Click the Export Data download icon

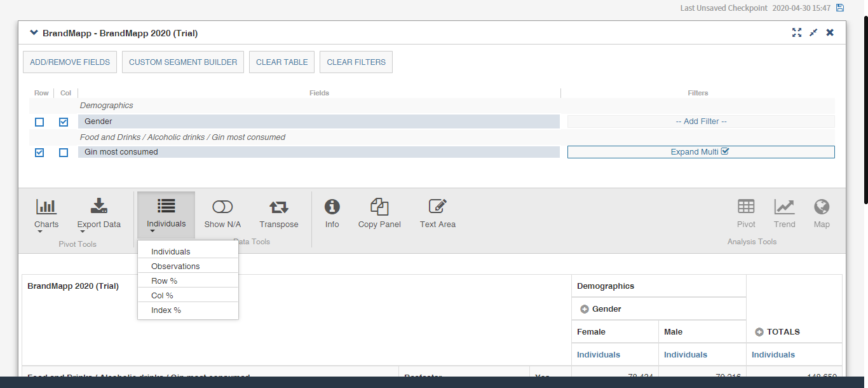pyautogui.click(x=98, y=207)
